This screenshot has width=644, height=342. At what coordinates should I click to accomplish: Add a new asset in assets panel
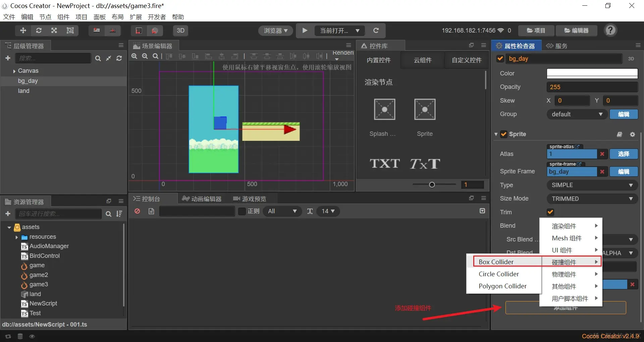point(8,214)
